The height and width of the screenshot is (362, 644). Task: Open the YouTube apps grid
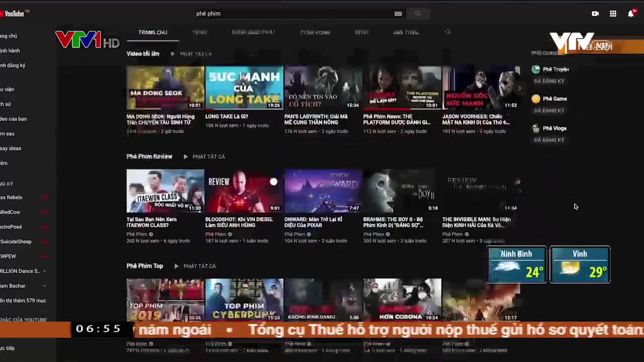point(613,14)
